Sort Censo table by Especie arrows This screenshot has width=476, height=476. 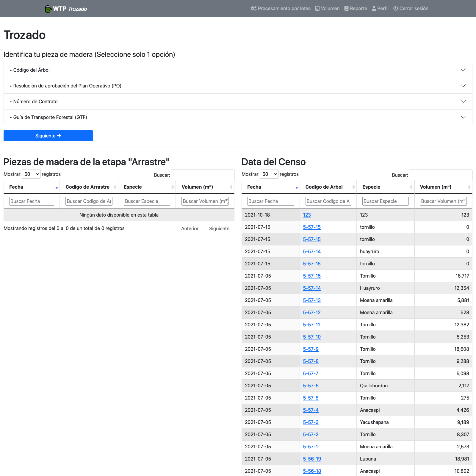point(411,187)
